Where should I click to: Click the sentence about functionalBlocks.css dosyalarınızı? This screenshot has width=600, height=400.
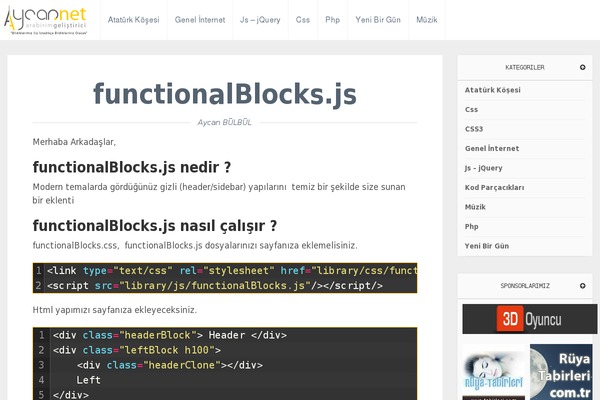tap(195, 245)
